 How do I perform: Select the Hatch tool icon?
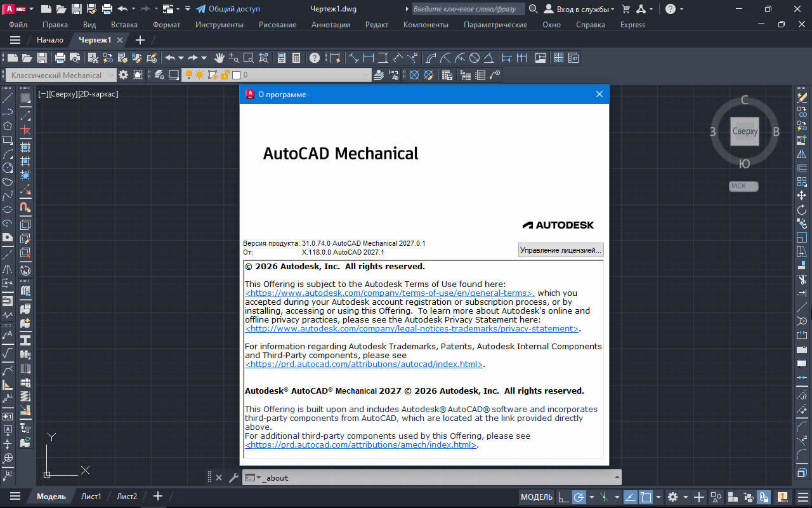[25, 98]
